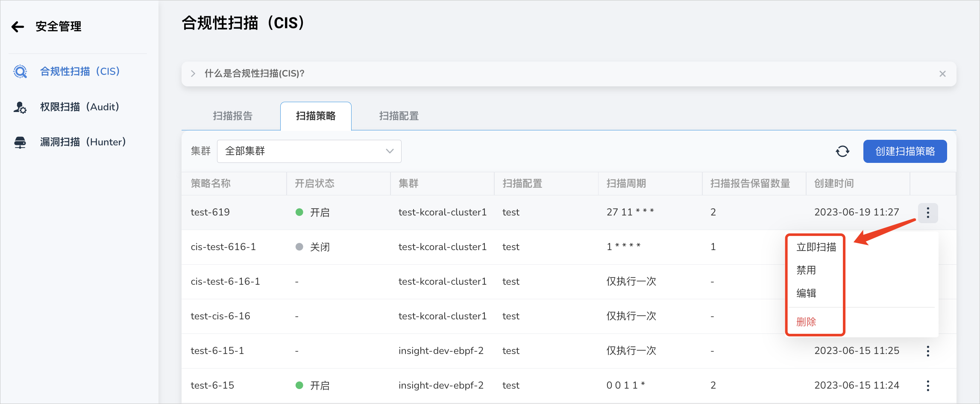
Task: Go back with the arrow beside 安全管理
Action: click(x=18, y=27)
